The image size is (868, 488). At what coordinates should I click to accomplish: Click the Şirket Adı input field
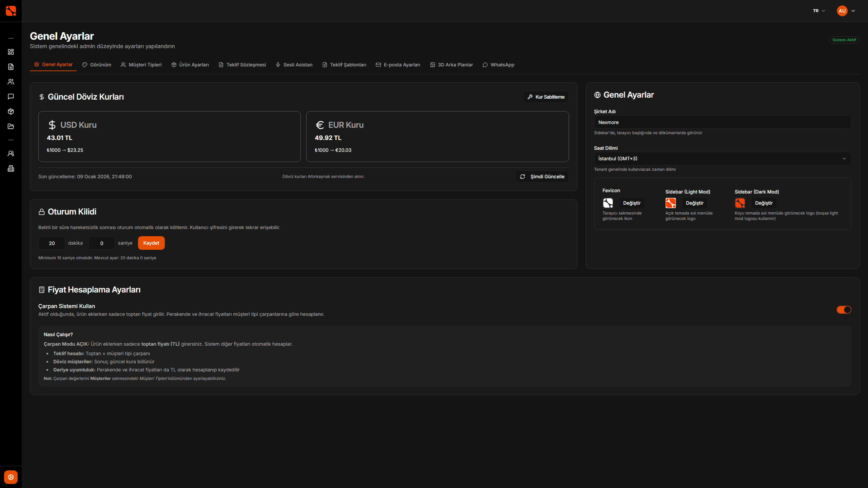pos(722,122)
